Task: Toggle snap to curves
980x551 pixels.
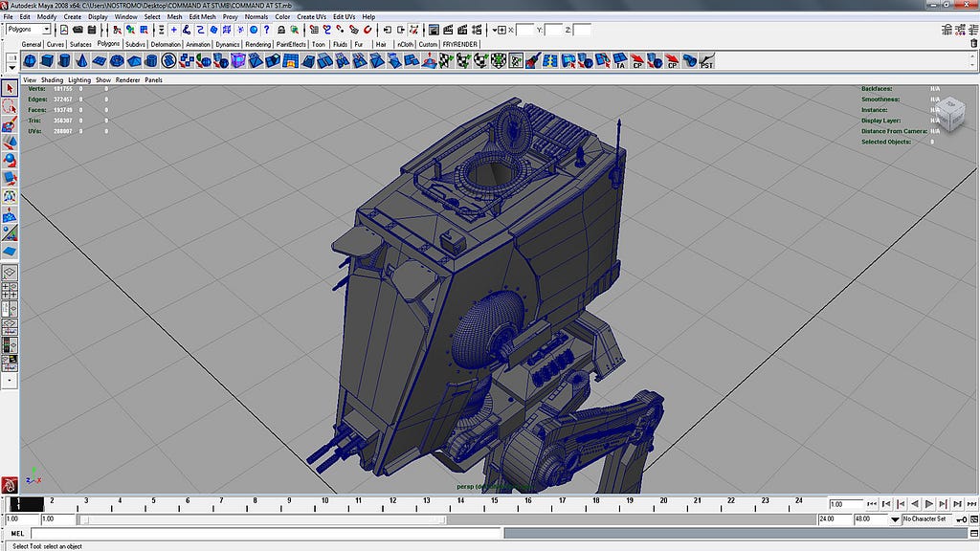Action: (x=327, y=30)
